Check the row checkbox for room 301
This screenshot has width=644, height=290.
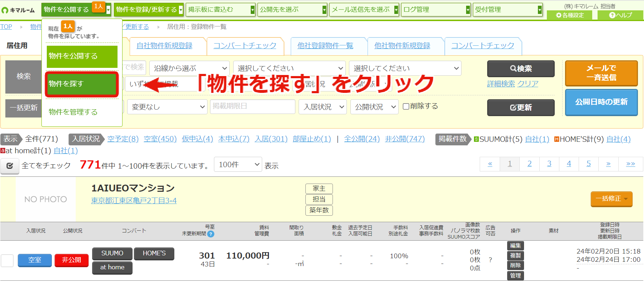tap(7, 260)
